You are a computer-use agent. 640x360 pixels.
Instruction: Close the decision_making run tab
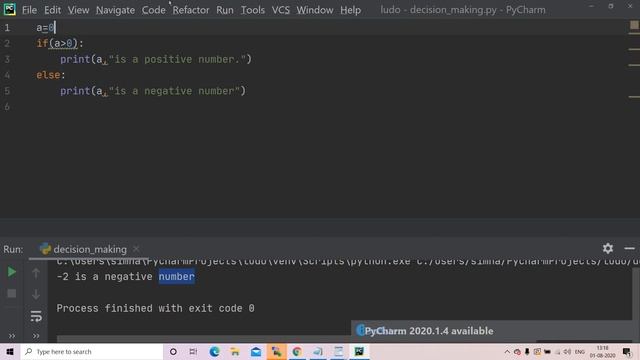136,249
